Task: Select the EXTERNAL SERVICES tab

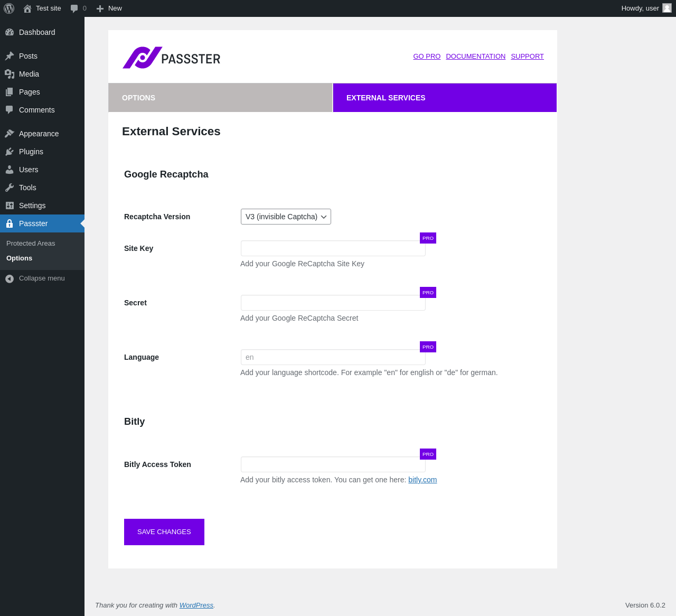Action: point(445,98)
